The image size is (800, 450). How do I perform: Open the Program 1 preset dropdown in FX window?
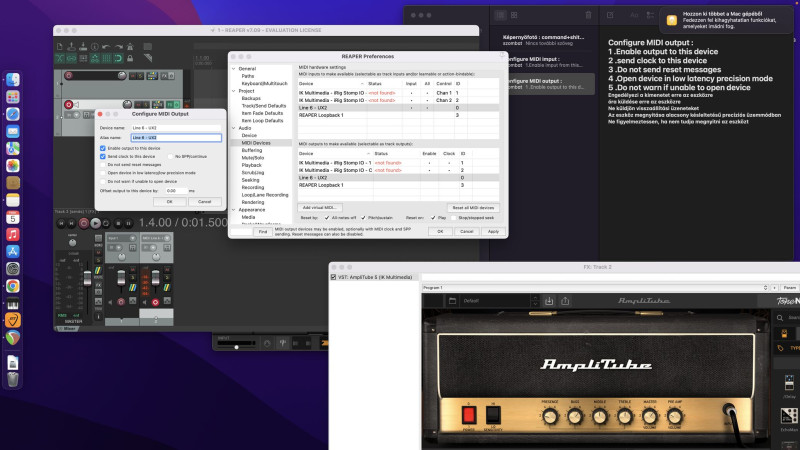(595, 288)
